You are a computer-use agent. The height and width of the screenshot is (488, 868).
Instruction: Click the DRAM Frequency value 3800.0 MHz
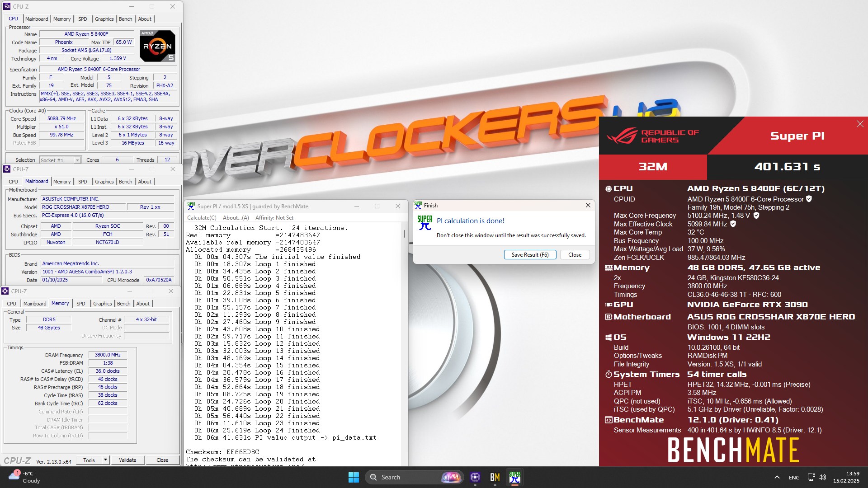pyautogui.click(x=108, y=355)
